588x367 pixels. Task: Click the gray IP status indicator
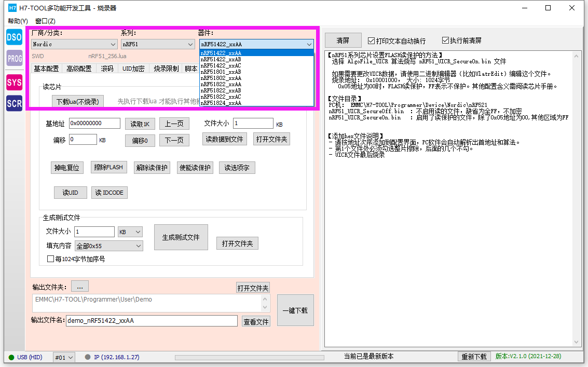pos(88,357)
